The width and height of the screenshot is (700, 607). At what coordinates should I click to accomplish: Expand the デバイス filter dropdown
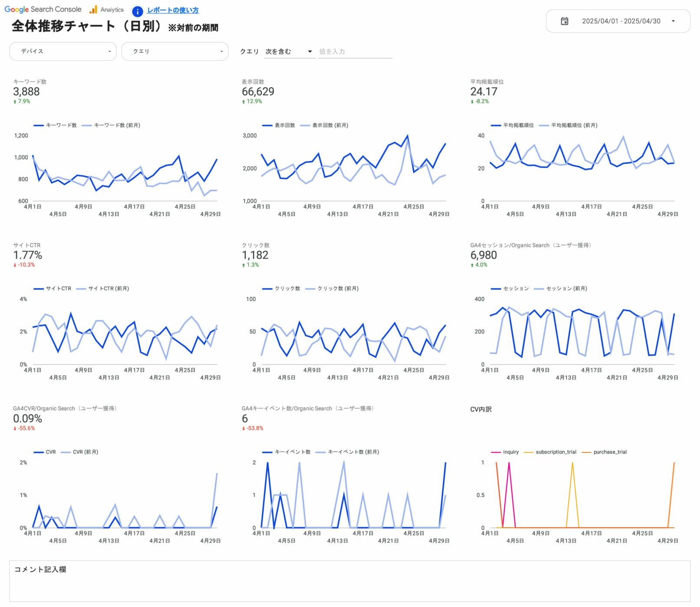[x=63, y=51]
